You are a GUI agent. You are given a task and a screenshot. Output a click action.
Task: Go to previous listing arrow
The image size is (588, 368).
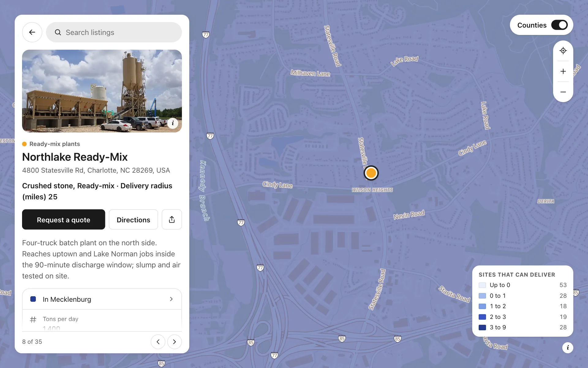point(158,342)
